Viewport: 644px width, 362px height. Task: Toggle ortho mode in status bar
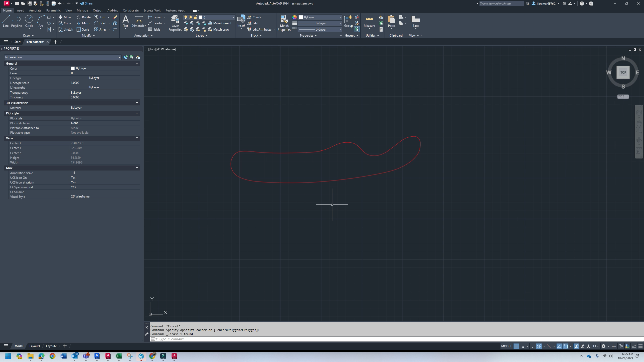533,346
